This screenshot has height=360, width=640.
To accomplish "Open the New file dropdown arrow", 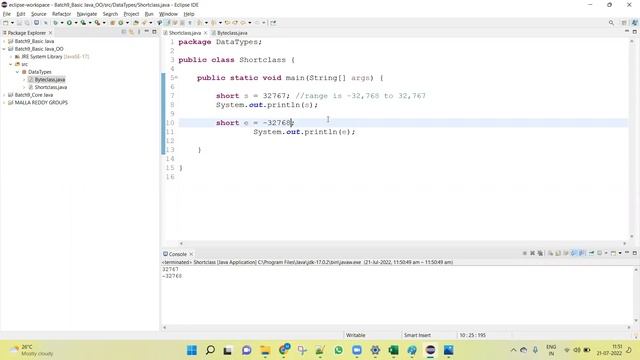I will pyautogui.click(x=12, y=23).
